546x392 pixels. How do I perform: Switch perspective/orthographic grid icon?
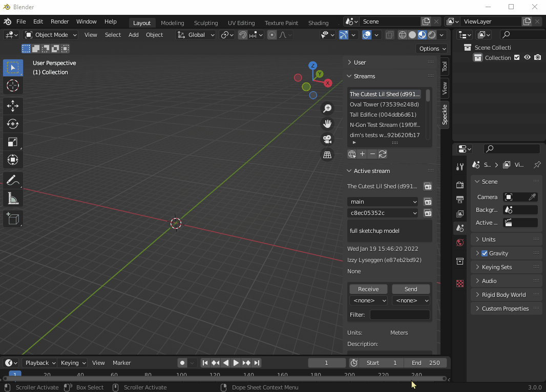coord(327,155)
